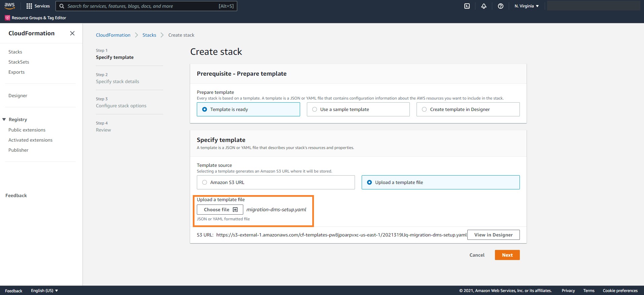
Task: Click the upload icon in Choose file
Action: [235, 210]
